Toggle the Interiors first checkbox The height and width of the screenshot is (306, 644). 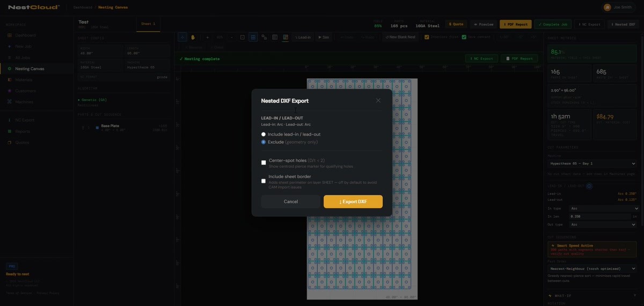427,37
